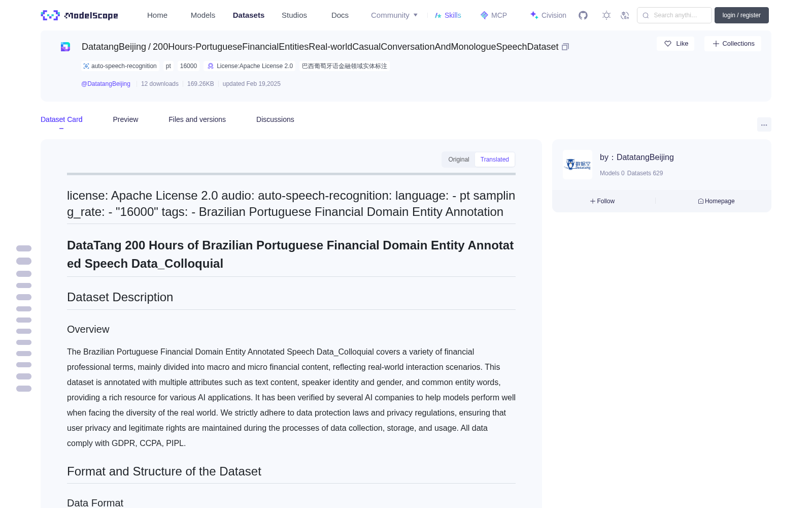Open the GitHub icon link
Viewport: 812px width, 508px height.
583,15
